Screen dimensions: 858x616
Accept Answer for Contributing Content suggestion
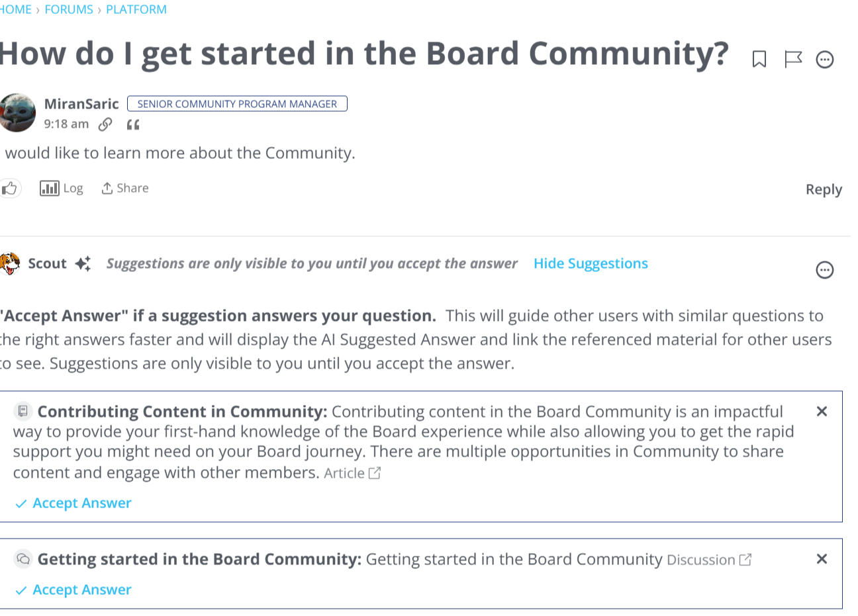pyautogui.click(x=73, y=503)
